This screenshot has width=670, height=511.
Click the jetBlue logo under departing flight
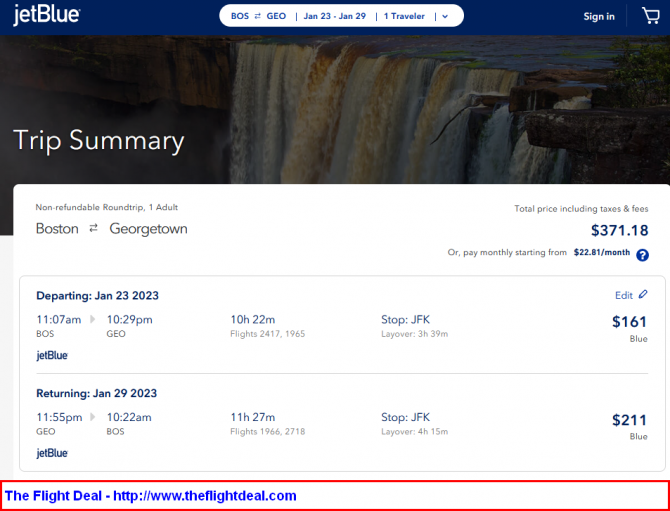point(52,355)
